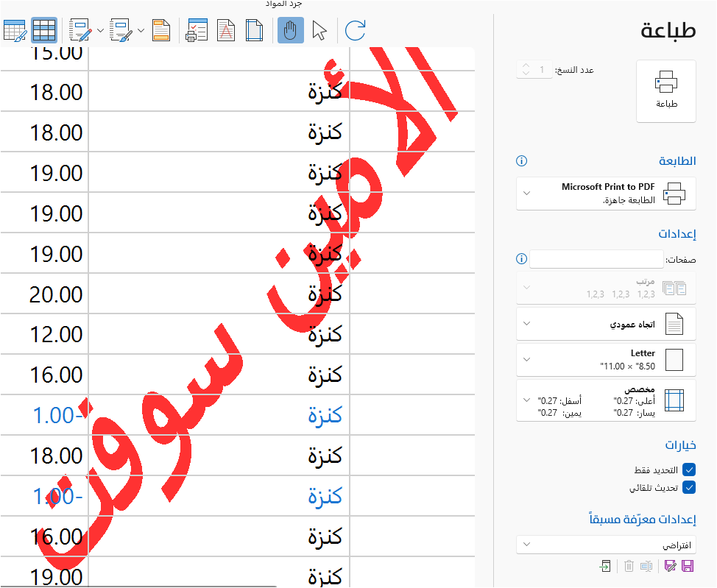Click the صفحات page range input field
Image resolution: width=717 pixels, height=588 pixels.
tap(596, 259)
